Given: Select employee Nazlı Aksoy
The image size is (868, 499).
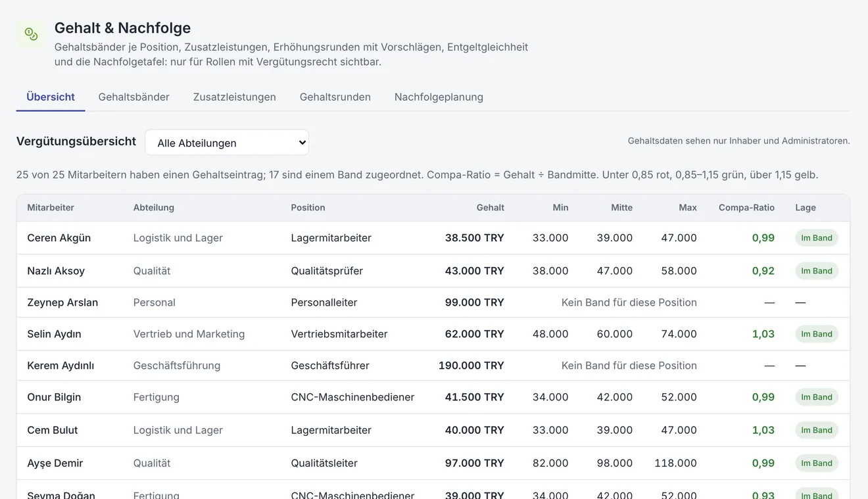Looking at the screenshot, I should click(x=56, y=271).
